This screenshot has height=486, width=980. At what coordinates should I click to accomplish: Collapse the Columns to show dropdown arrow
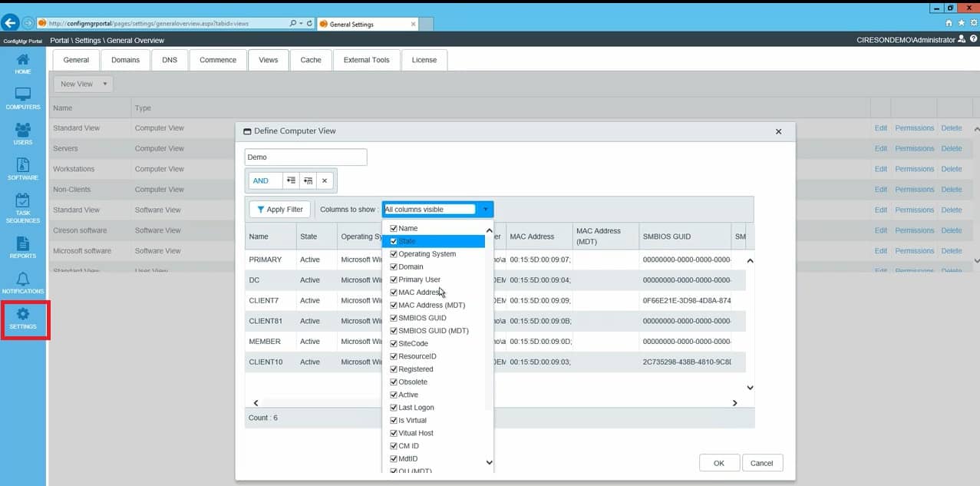[485, 209]
